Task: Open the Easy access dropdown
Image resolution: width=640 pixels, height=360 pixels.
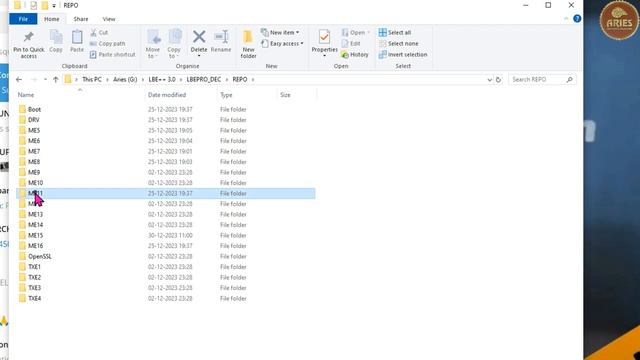Action: tap(282, 43)
